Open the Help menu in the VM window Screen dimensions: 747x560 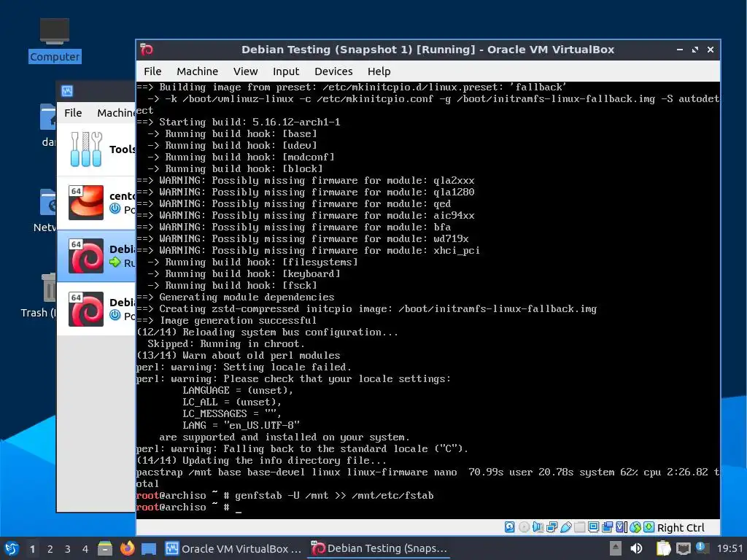click(x=379, y=71)
